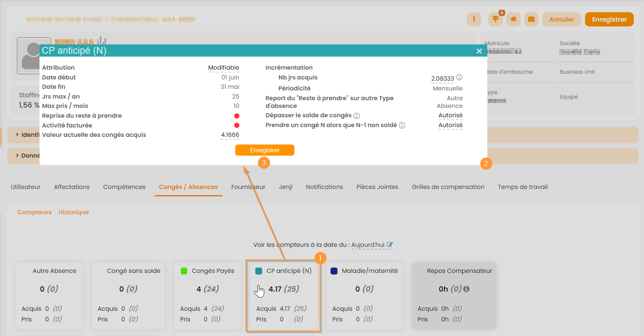The height and width of the screenshot is (336, 644).
Task: Click info icon on Repos Compensateur counter
Action: coord(467,289)
